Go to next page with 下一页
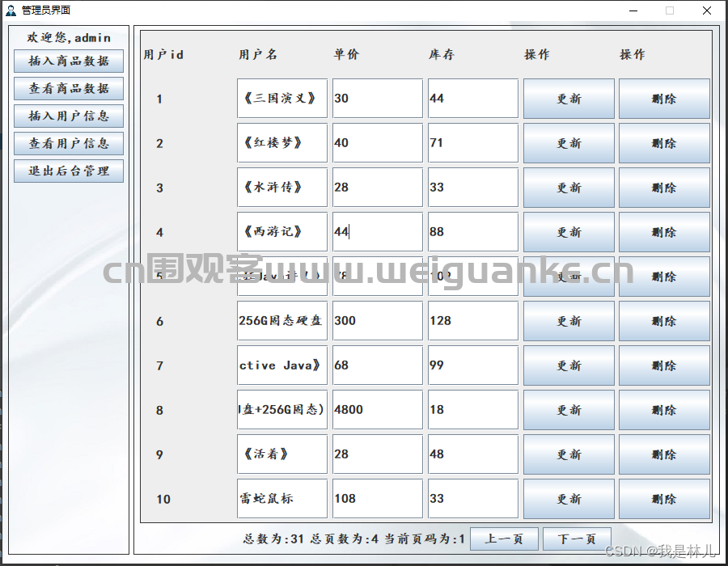Image resolution: width=728 pixels, height=566 pixels. point(577,539)
